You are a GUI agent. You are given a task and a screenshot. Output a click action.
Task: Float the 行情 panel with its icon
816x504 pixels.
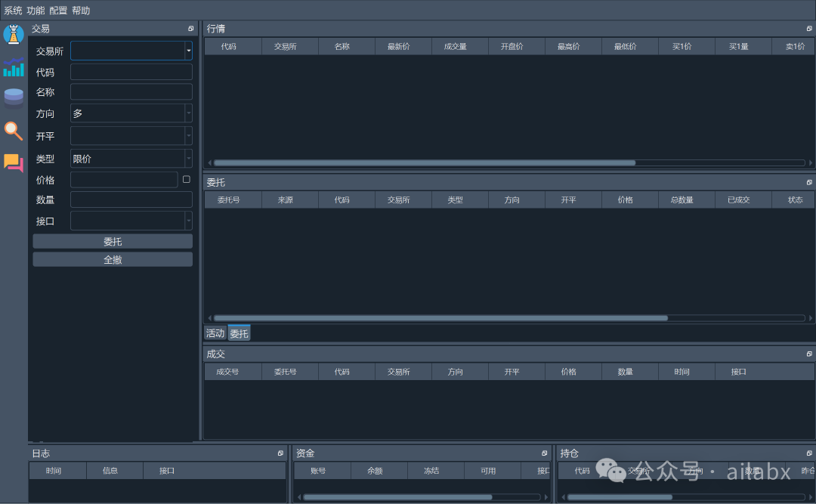[x=809, y=29]
